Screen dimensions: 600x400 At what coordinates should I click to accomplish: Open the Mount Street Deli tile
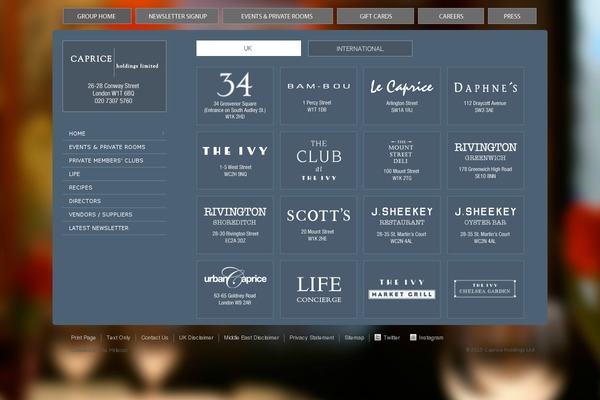(x=402, y=160)
